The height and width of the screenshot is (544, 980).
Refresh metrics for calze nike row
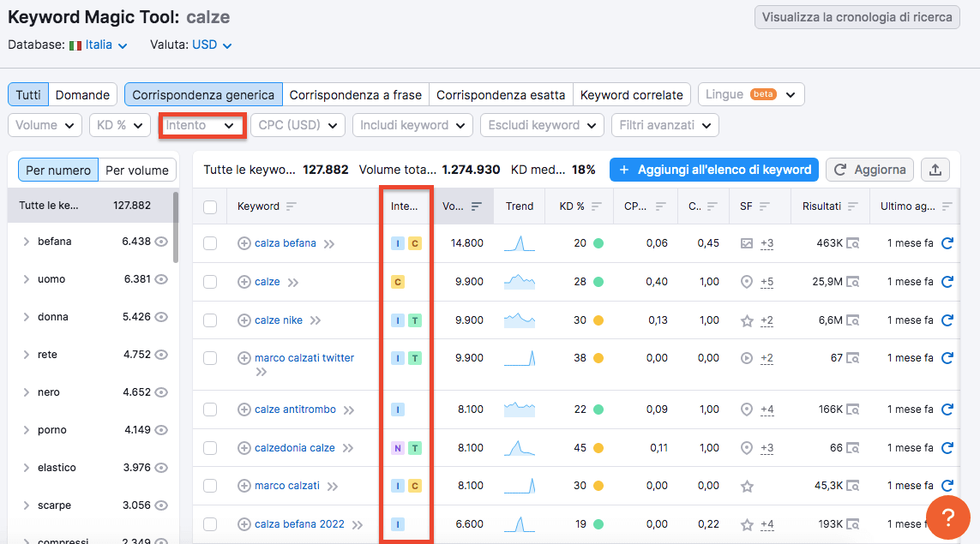pos(947,320)
